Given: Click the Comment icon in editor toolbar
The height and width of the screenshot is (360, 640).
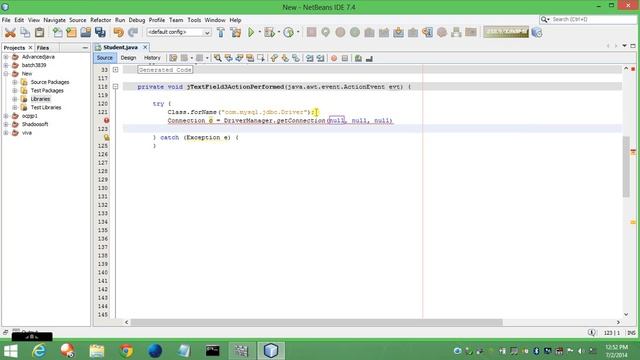Looking at the screenshot, I should [x=358, y=58].
